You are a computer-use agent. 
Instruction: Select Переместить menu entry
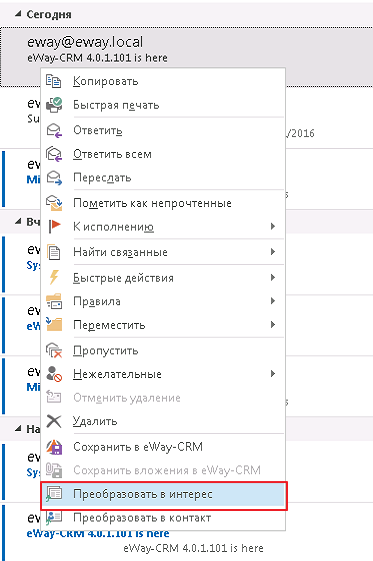pos(163,325)
